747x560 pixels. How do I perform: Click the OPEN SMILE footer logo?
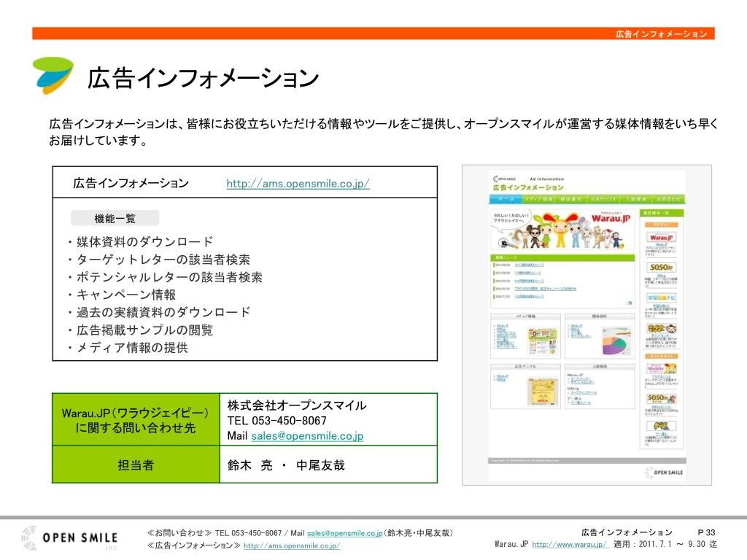click(70, 538)
